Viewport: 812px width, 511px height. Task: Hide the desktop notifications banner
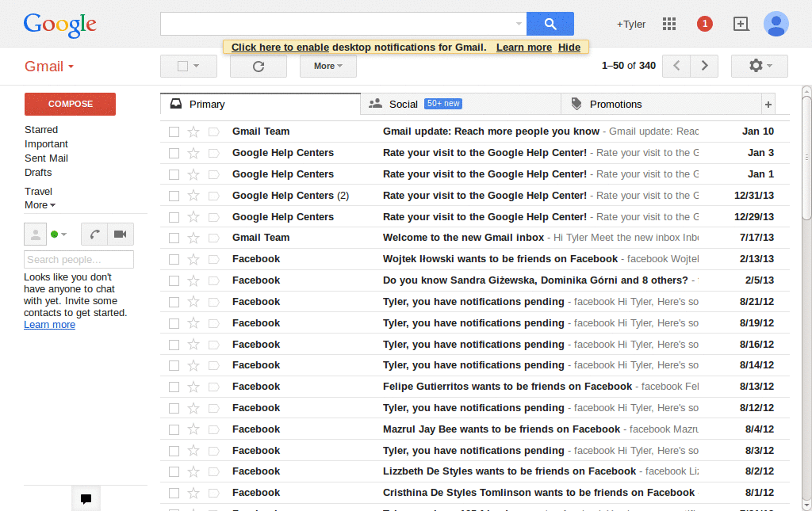point(569,48)
